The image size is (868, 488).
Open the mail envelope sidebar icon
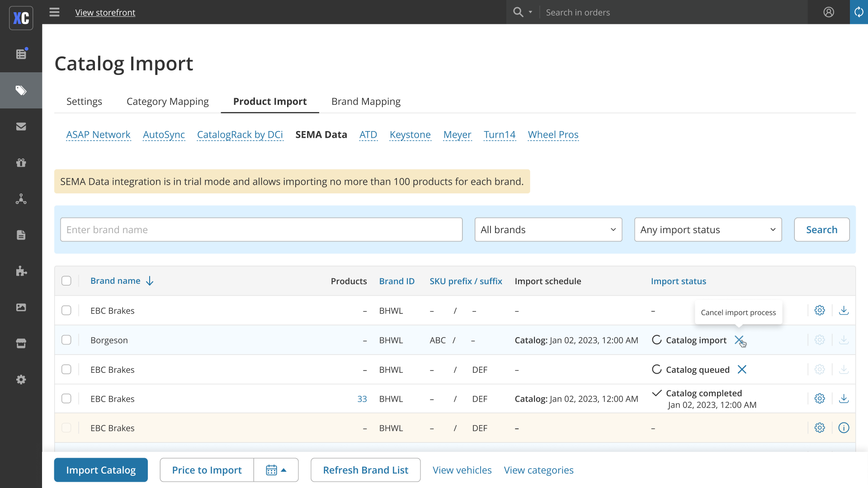21,127
